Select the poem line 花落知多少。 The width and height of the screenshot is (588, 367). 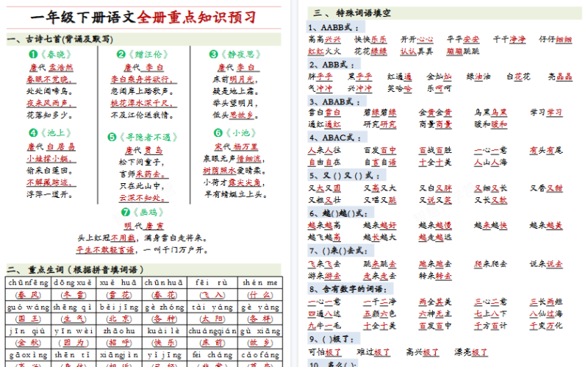pyautogui.click(x=49, y=115)
